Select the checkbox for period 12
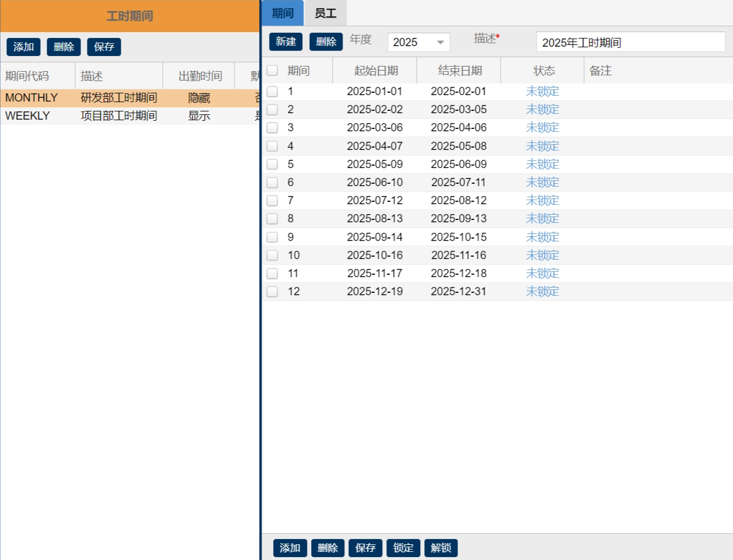This screenshot has height=560, width=733. [273, 292]
